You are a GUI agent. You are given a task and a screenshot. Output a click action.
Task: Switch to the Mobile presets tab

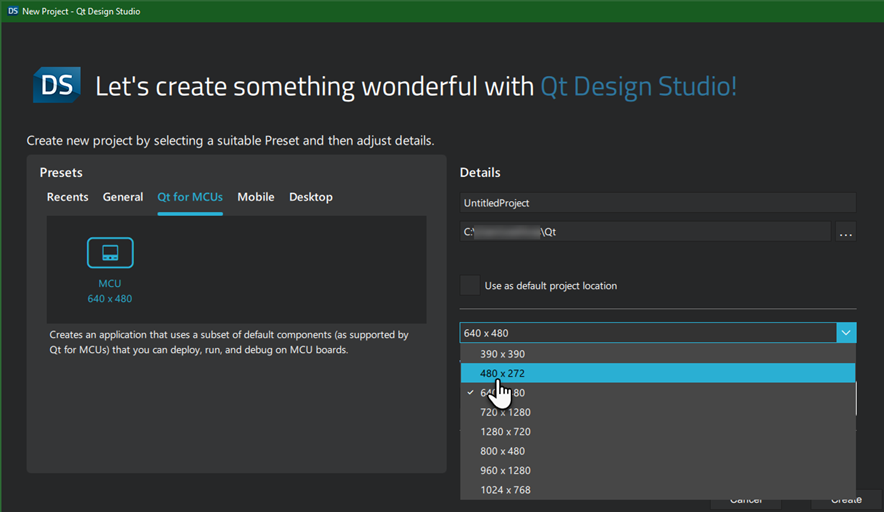[256, 197]
